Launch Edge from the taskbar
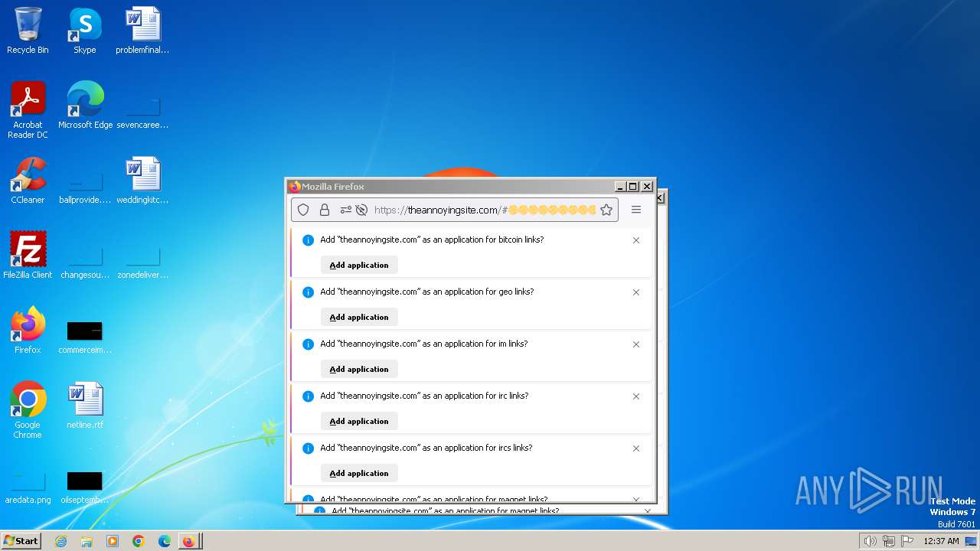 [x=165, y=541]
